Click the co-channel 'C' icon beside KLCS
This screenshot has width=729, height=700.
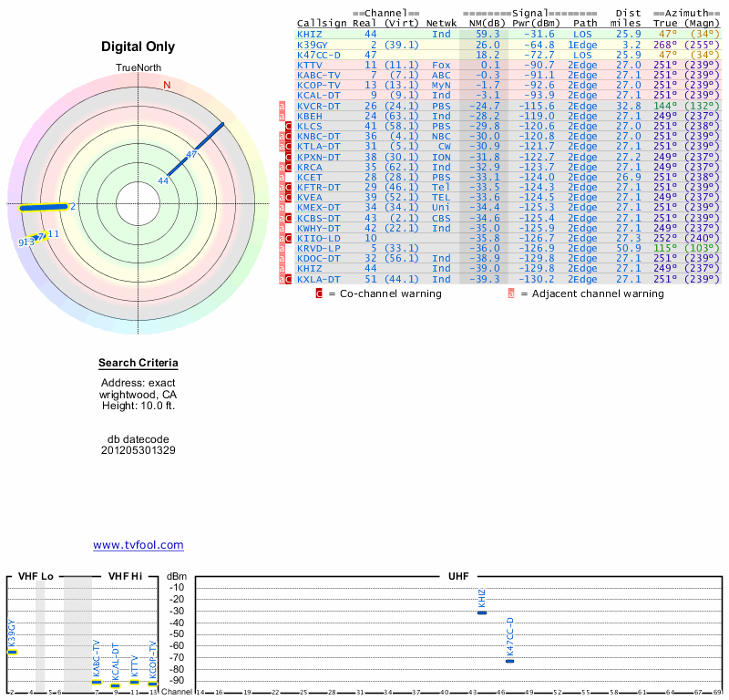point(289,126)
